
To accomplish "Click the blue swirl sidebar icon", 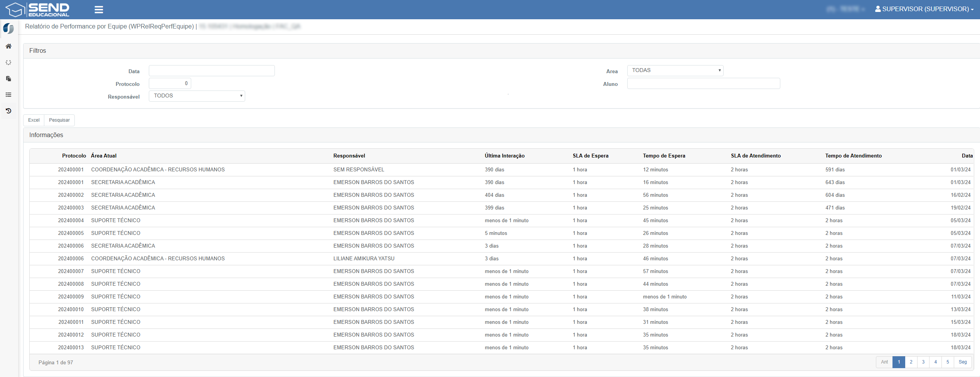I will (x=8, y=28).
